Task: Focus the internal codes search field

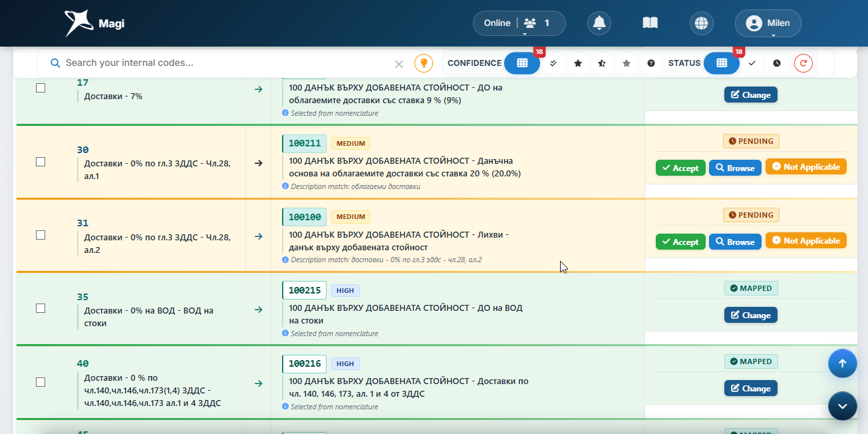Action: pos(226,63)
